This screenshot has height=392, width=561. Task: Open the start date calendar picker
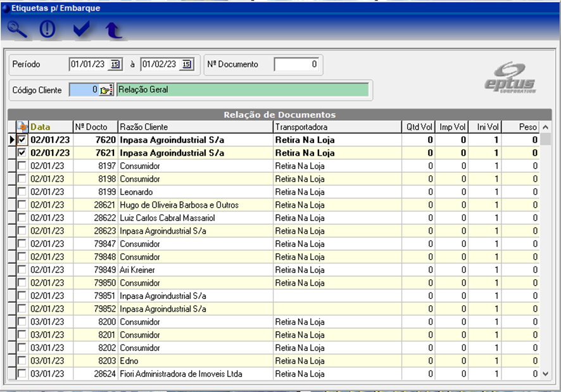(x=115, y=65)
